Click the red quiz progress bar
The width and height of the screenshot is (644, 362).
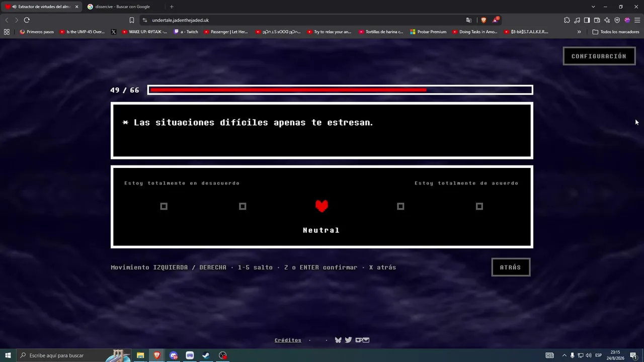[340, 90]
